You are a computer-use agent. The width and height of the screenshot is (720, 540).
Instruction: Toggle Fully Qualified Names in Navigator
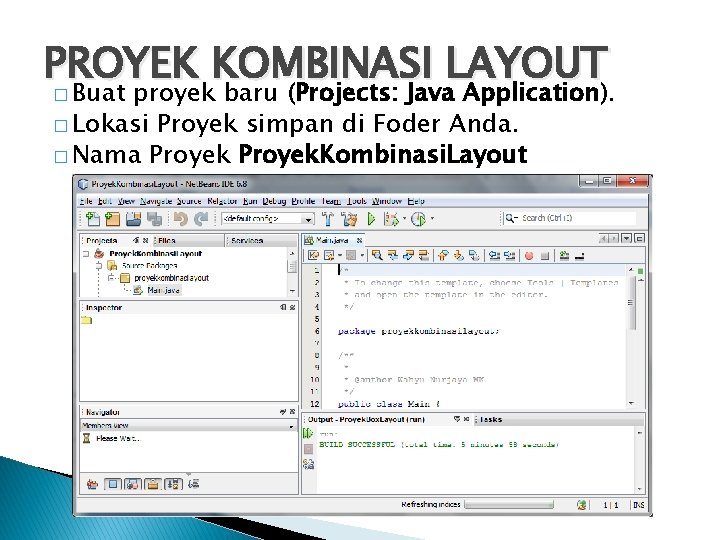(194, 484)
